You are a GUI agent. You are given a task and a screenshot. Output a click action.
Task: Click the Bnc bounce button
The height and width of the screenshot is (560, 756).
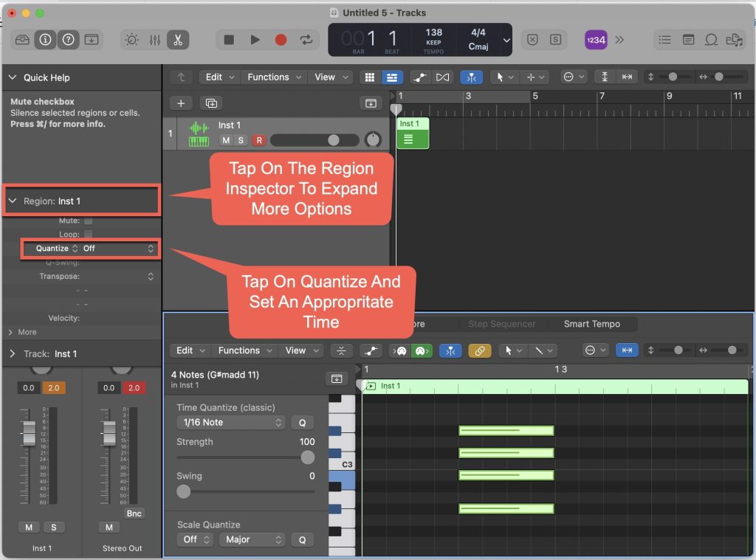point(133,513)
